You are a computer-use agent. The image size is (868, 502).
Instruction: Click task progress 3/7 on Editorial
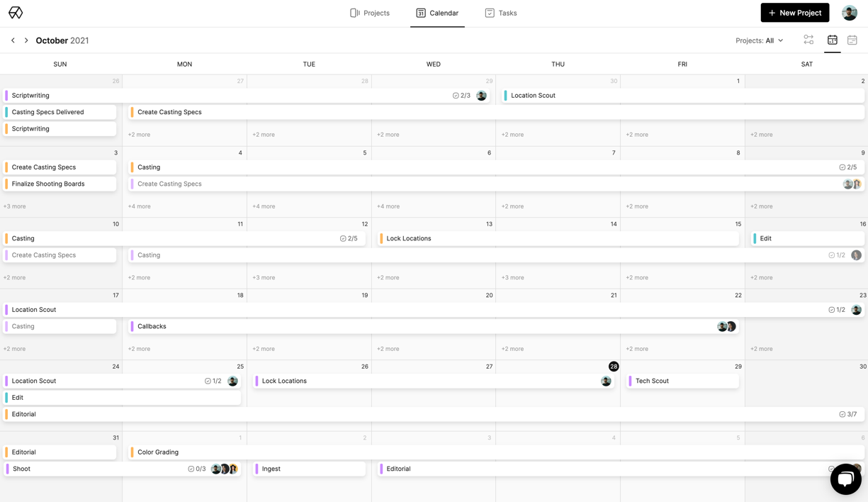coord(847,414)
